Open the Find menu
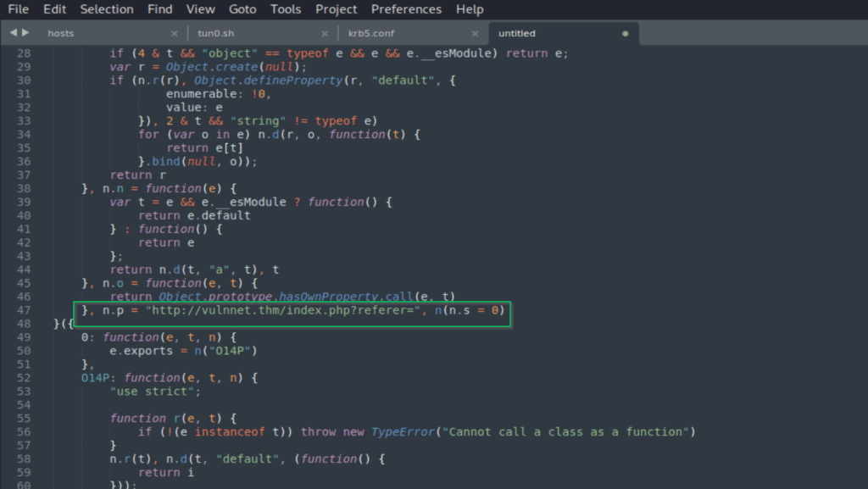868x489 pixels. (x=160, y=9)
